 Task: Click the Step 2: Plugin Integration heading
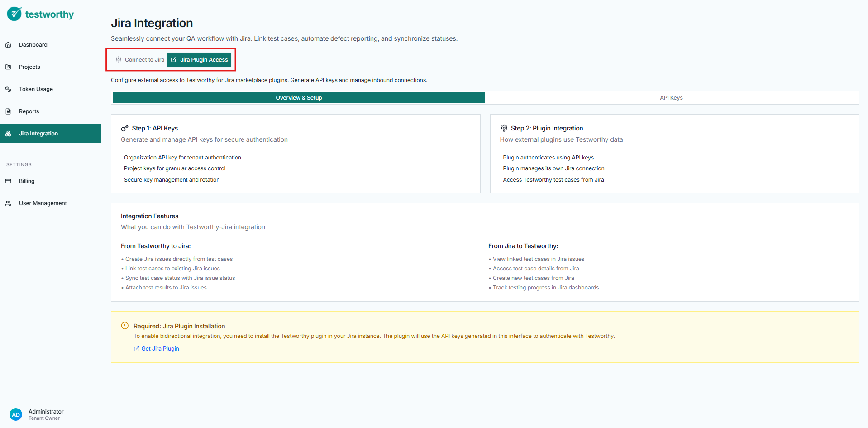pyautogui.click(x=547, y=128)
